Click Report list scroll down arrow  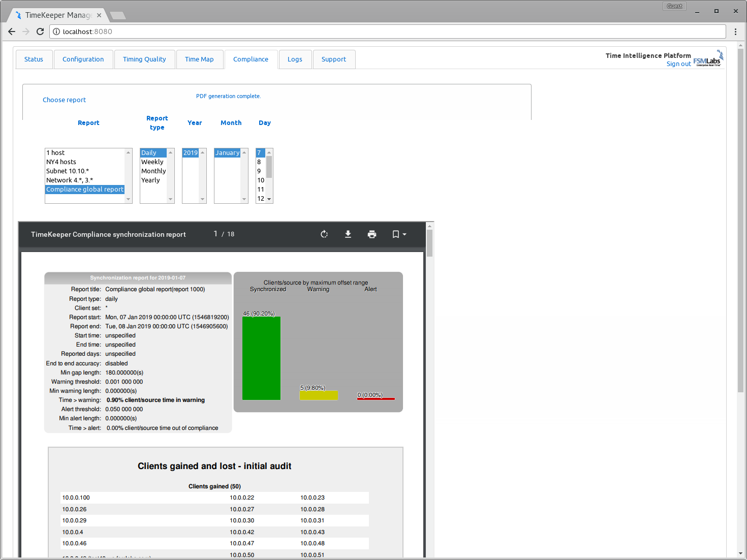[128, 199]
